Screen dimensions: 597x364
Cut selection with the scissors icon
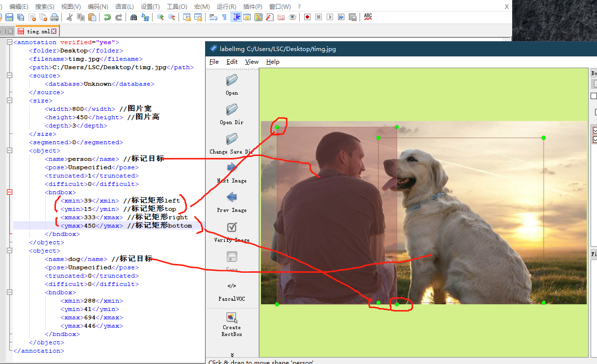coord(70,17)
